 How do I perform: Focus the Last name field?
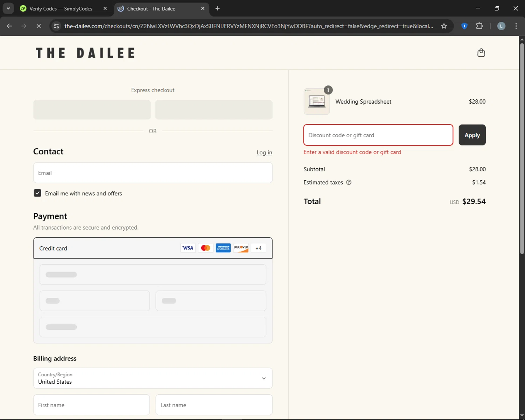[214, 405]
